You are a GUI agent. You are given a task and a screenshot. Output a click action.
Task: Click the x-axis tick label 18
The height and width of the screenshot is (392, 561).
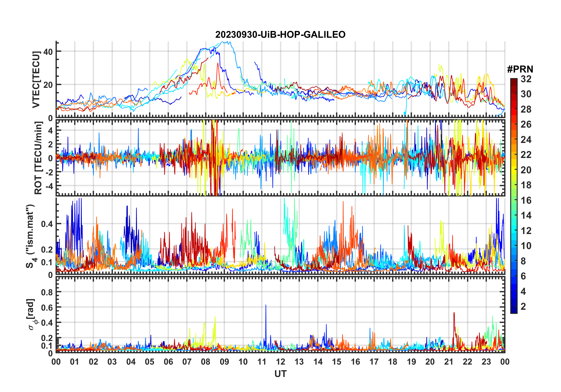(x=393, y=362)
